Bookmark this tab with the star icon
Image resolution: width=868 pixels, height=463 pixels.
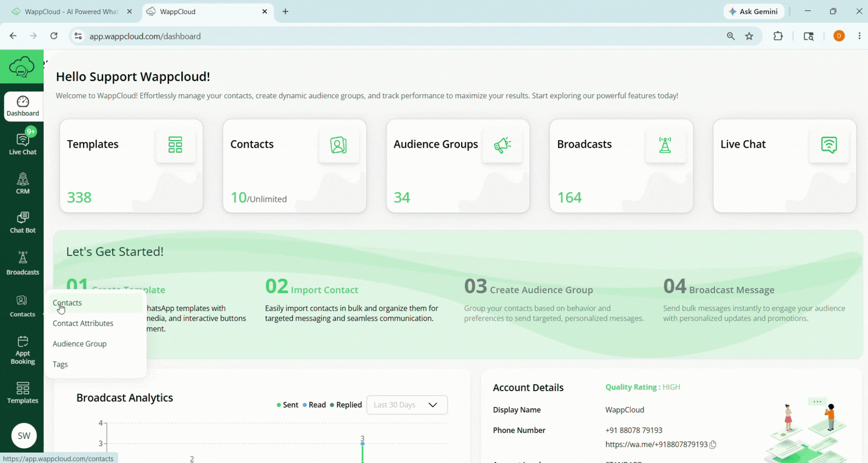[749, 36]
